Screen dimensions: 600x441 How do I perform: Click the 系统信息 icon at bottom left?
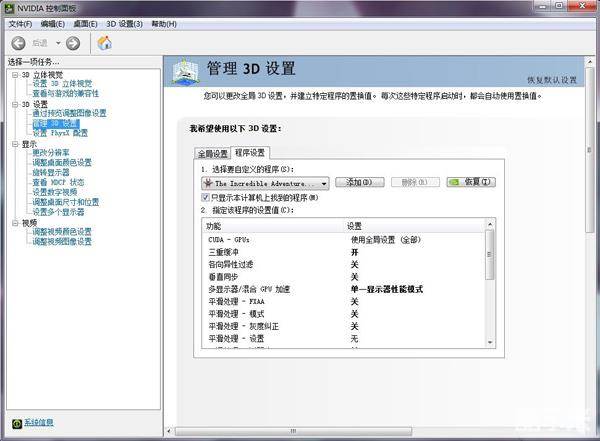(16, 423)
